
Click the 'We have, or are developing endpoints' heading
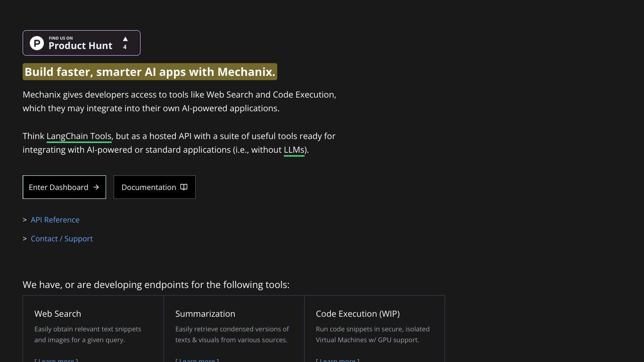[156, 285]
